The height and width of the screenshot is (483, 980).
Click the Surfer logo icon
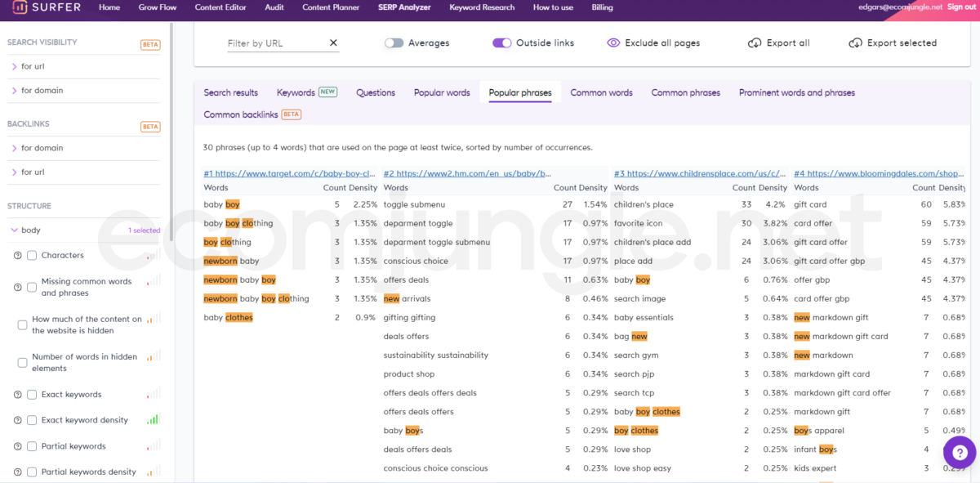[x=18, y=7]
